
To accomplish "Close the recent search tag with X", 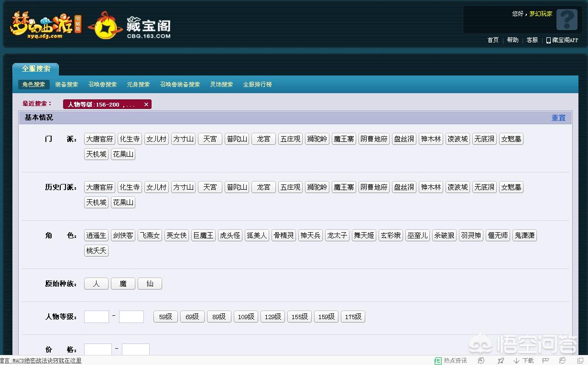I will (146, 104).
